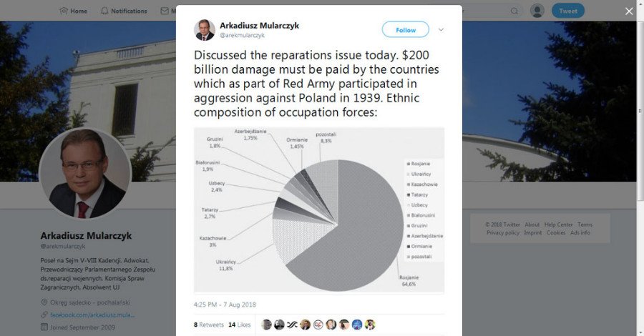Close the tweet overlay with the X

click(x=629, y=11)
